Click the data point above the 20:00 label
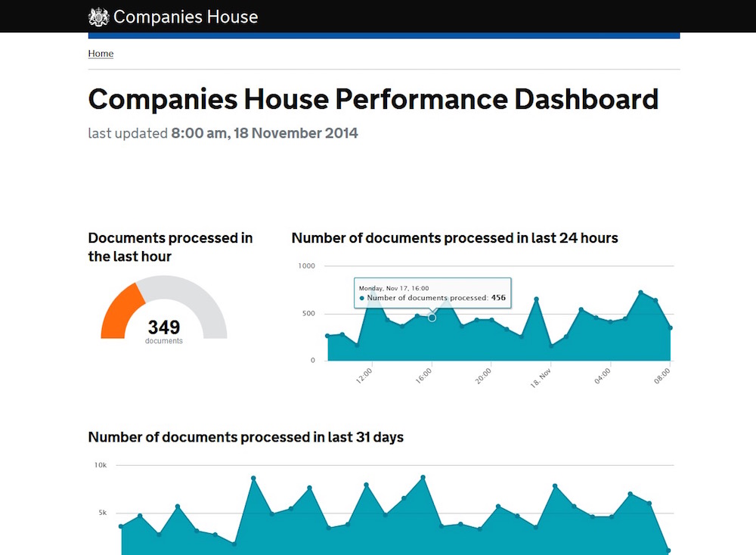The width and height of the screenshot is (756, 555). click(490, 318)
